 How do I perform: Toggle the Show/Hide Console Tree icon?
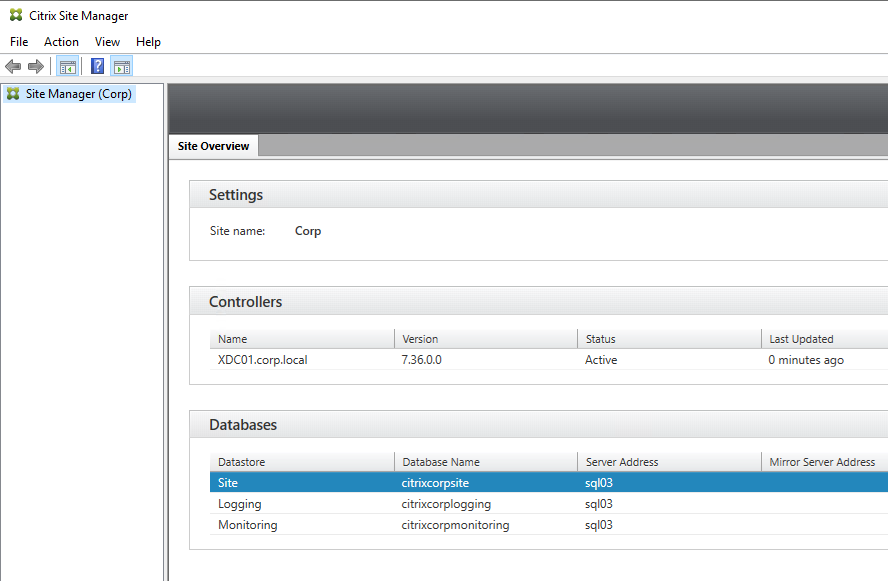click(x=67, y=67)
